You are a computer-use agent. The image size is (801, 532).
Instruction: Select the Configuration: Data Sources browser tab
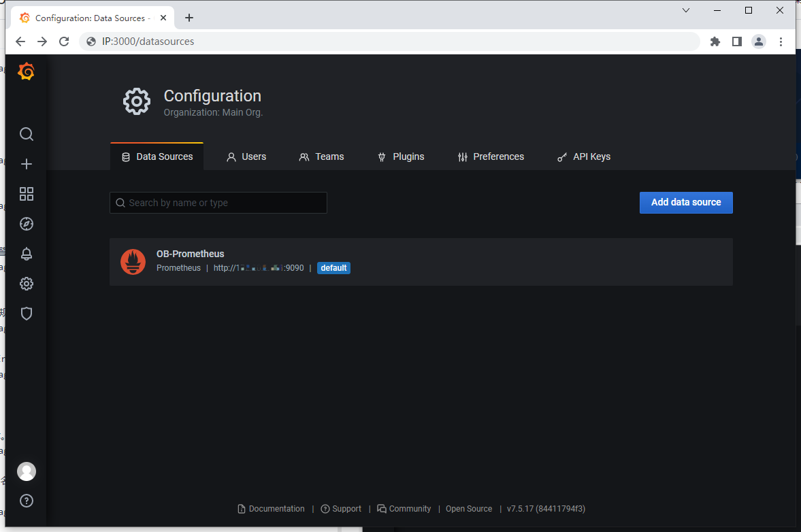click(92, 18)
